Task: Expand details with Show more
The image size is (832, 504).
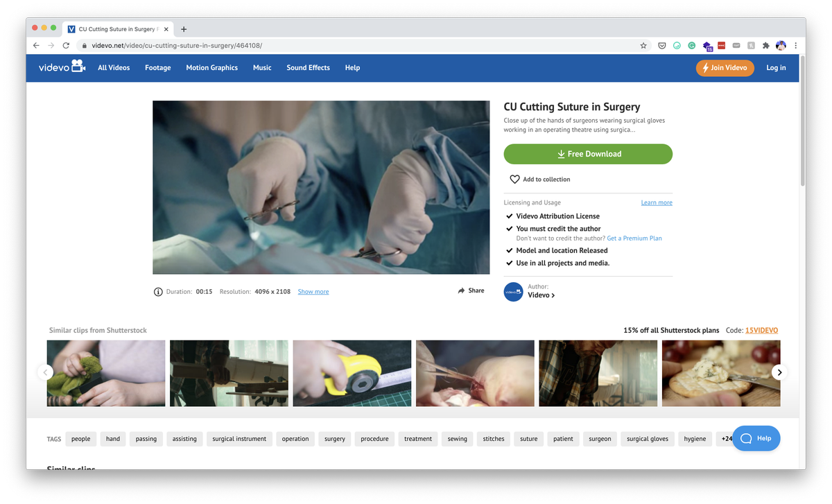Action: (313, 292)
